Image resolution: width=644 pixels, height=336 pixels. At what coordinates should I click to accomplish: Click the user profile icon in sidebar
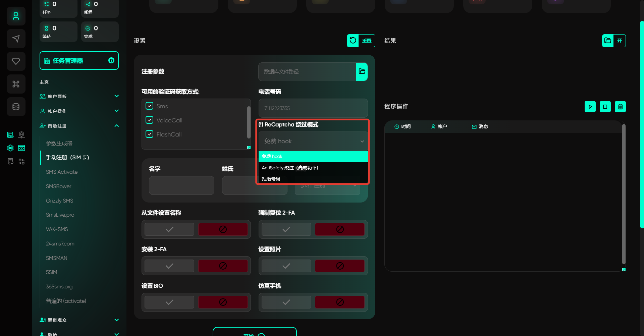pos(16,16)
